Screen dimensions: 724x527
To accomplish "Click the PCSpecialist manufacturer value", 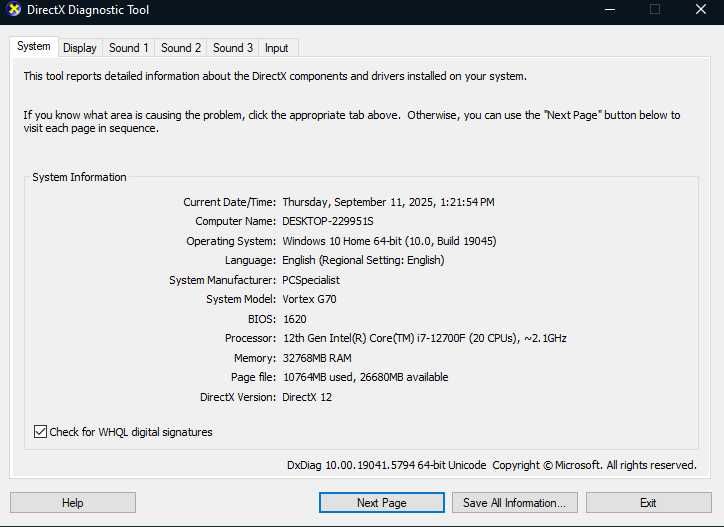I will (311, 280).
